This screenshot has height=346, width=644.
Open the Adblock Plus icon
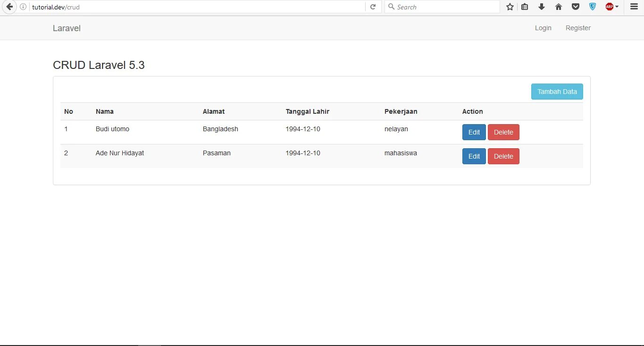(609, 7)
